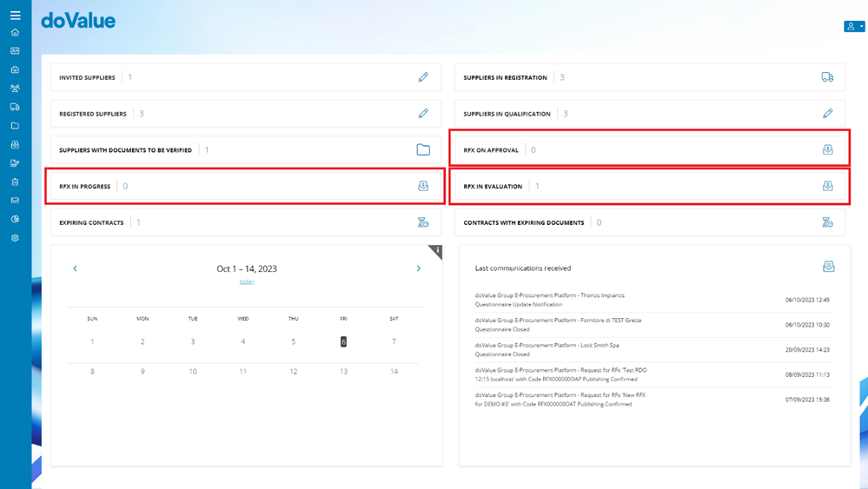
Task: Open the user account dropdown
Action: [854, 26]
